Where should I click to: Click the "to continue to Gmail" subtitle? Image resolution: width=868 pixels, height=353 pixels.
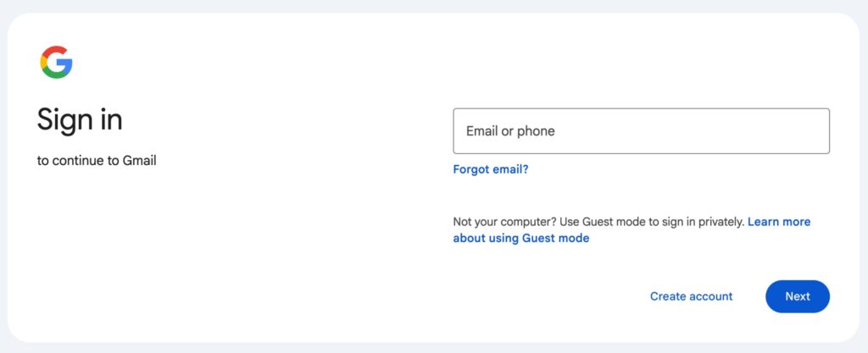pyautogui.click(x=97, y=161)
